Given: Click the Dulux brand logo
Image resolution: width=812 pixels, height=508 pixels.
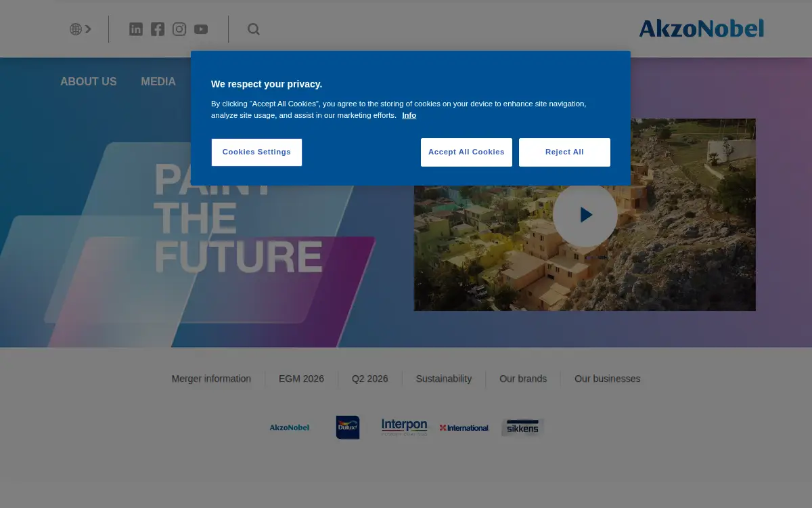Looking at the screenshot, I should 348,427.
